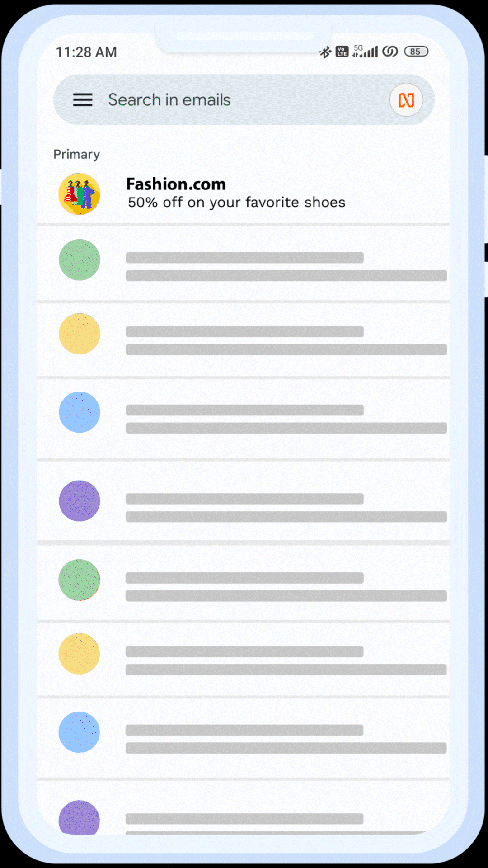
Task: Tap the 11:28 AM clock
Action: coord(86,52)
